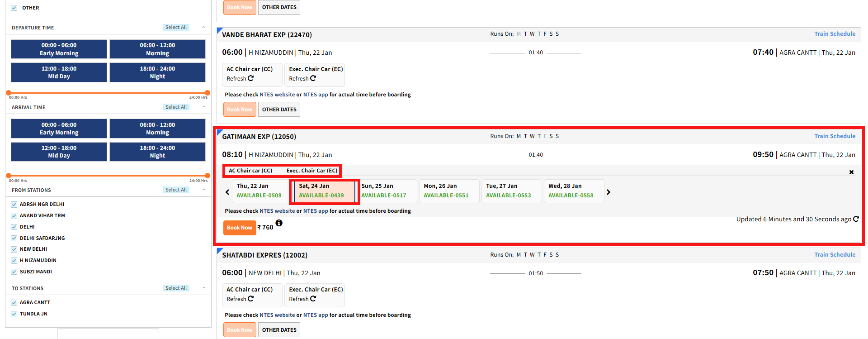
Task: Open Train Schedule for Vande Bharat Exp
Action: 835,34
